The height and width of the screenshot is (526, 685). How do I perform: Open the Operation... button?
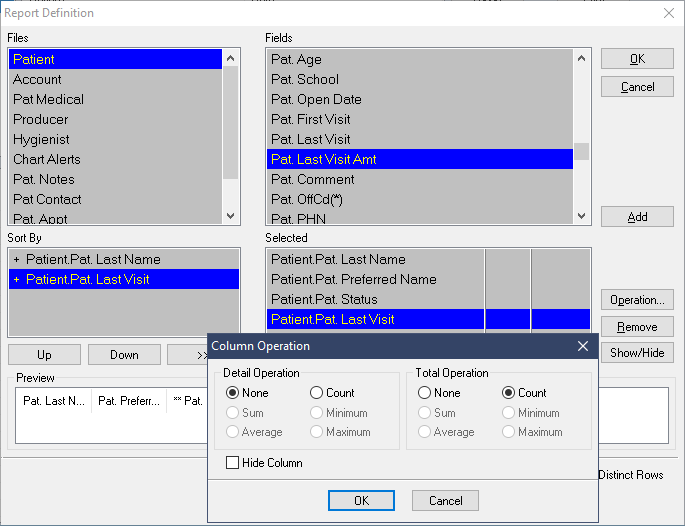coord(637,300)
